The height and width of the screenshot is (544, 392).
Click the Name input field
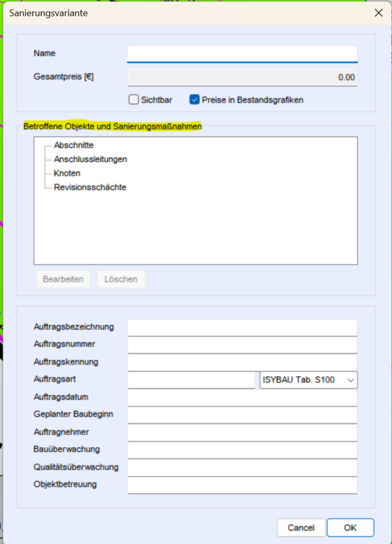coord(242,53)
